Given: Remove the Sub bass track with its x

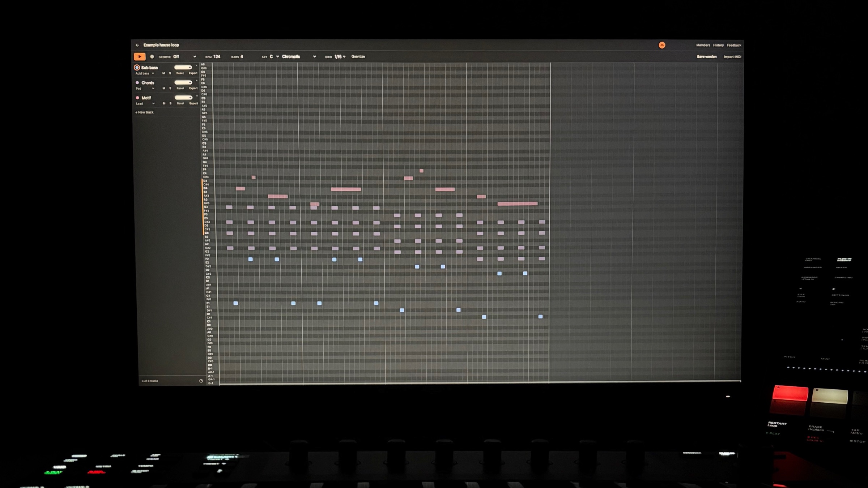Looking at the screenshot, I should click(196, 65).
